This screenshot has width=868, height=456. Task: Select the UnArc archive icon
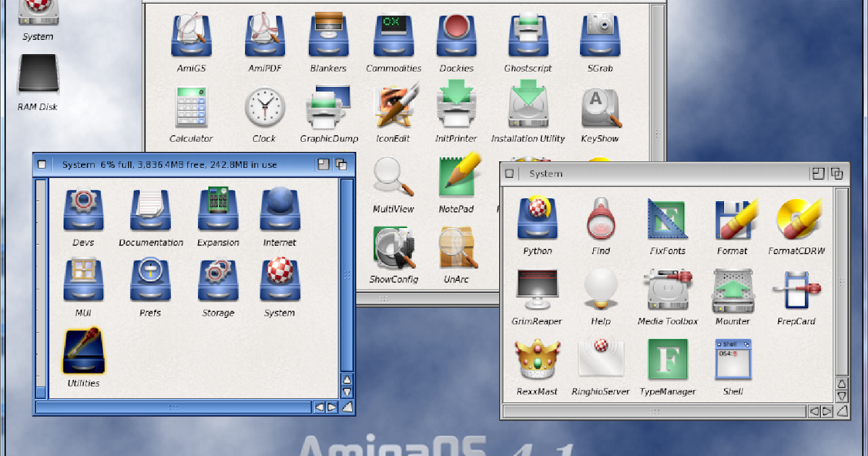click(457, 248)
